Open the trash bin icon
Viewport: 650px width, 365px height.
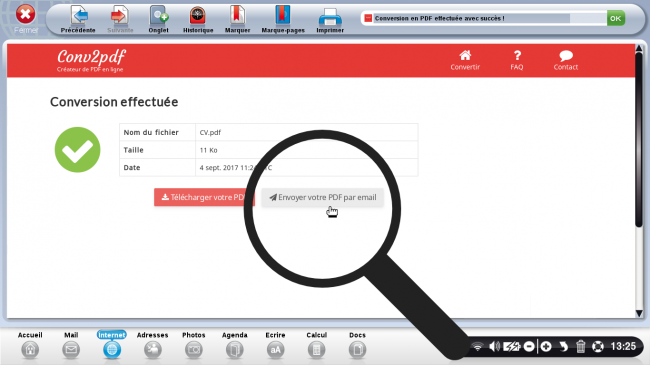(x=580, y=346)
